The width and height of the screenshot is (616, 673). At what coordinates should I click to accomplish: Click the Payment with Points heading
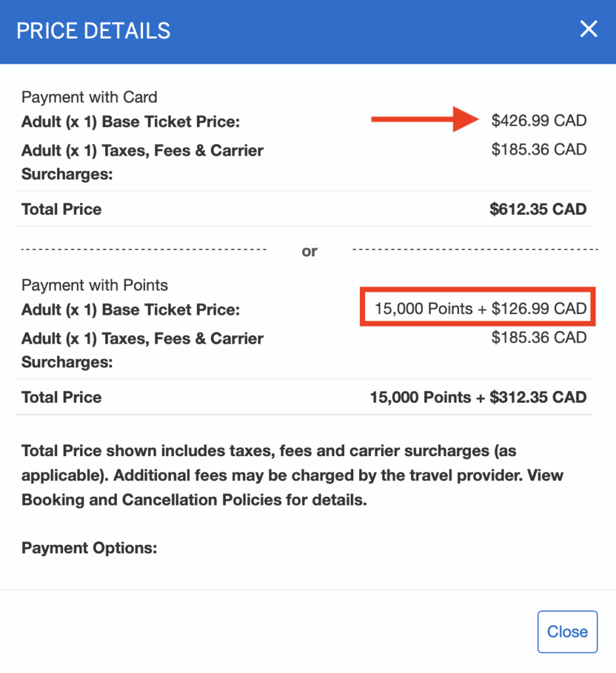coord(95,285)
